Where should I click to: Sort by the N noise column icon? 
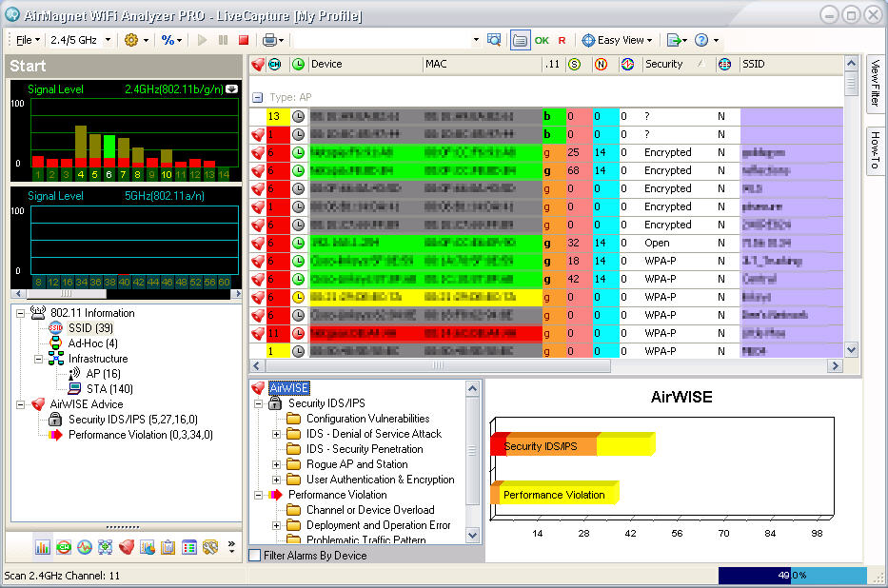tap(601, 65)
